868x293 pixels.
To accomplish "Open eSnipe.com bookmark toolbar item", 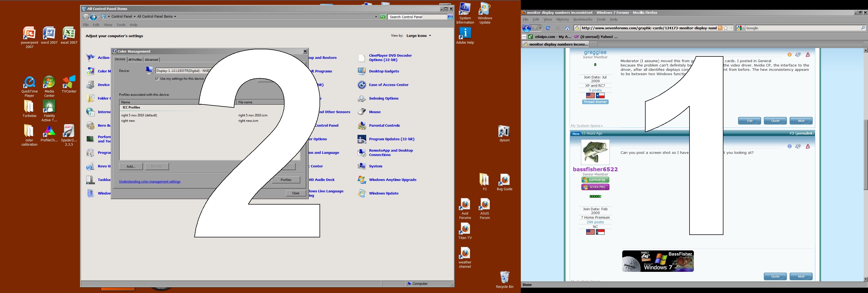I will coord(550,37).
